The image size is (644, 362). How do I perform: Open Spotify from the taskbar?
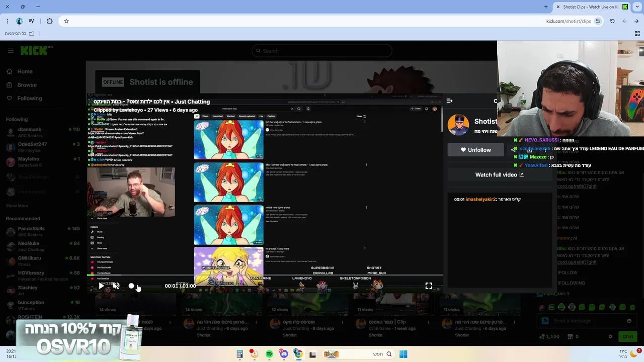click(269, 354)
